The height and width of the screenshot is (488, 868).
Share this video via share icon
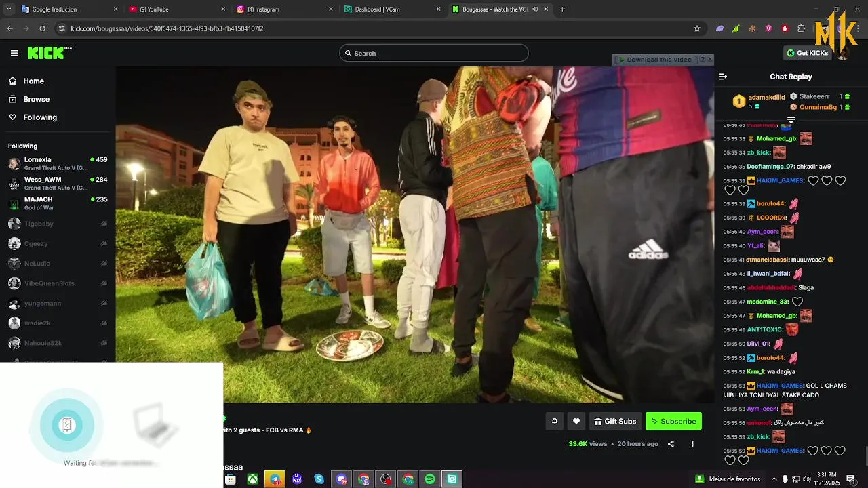click(671, 444)
